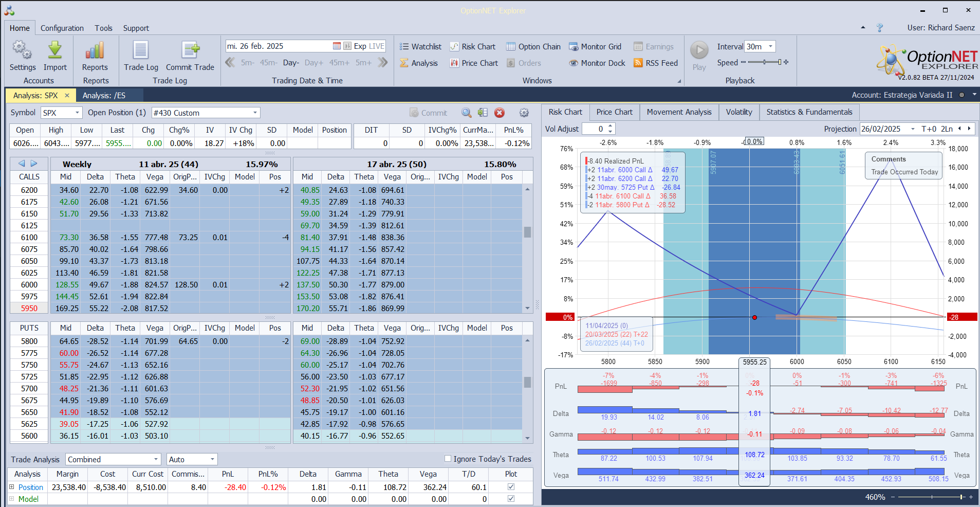
Task: Adjust the playback Speed slider
Action: tap(765, 62)
